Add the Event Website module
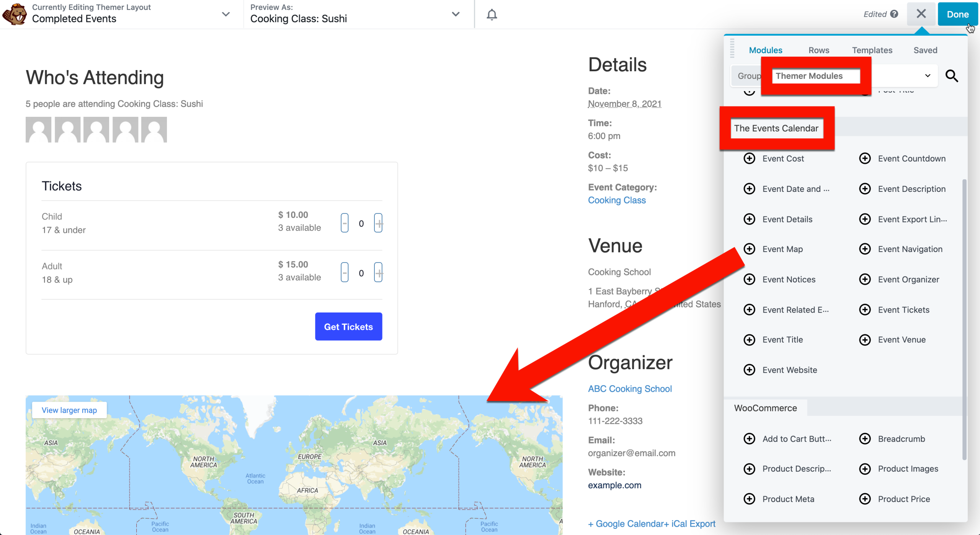 pyautogui.click(x=781, y=370)
